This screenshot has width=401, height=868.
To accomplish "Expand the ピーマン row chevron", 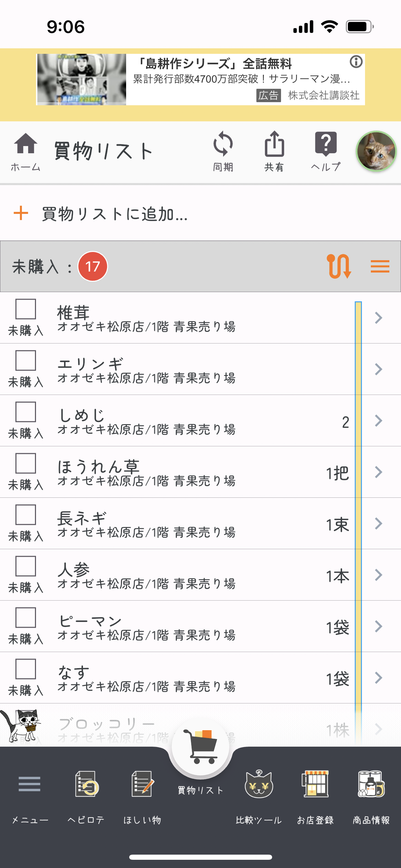I will pos(378,626).
